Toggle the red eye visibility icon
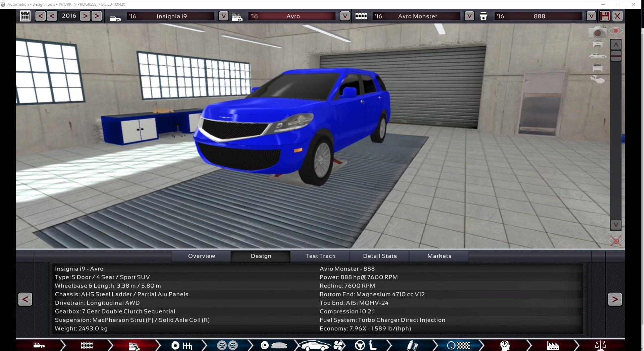Image resolution: width=644 pixels, height=351 pixels. click(616, 31)
